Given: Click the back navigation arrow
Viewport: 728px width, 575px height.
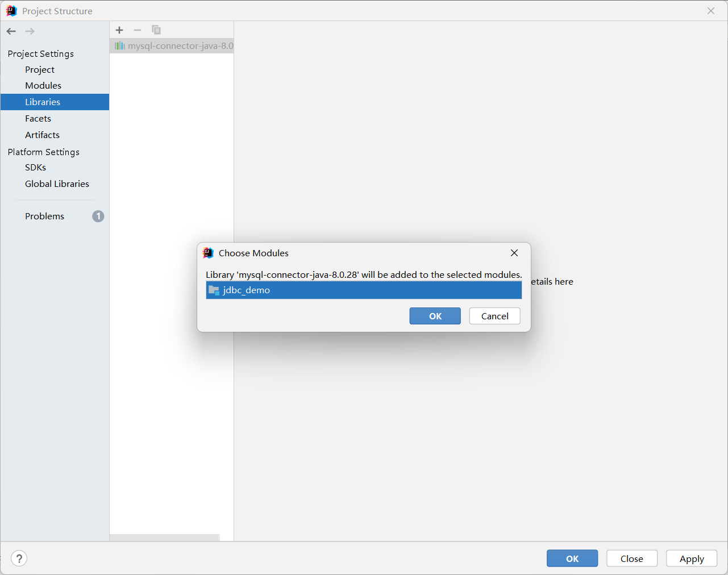Looking at the screenshot, I should [11, 31].
